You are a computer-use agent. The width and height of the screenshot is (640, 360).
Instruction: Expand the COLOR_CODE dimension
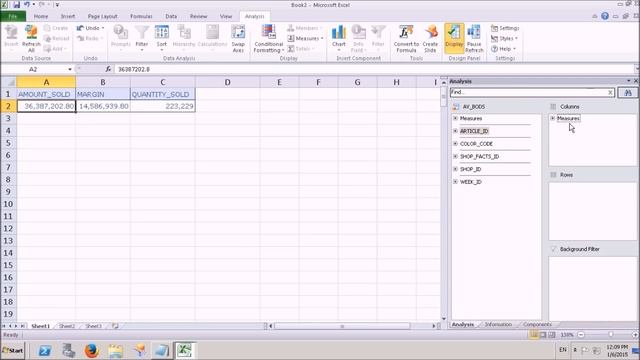click(456, 144)
